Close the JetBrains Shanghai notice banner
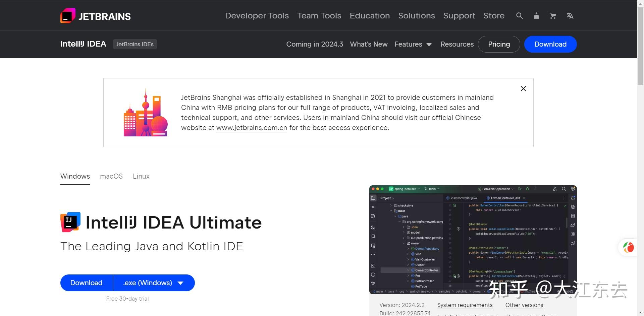The image size is (644, 316). pos(523,88)
